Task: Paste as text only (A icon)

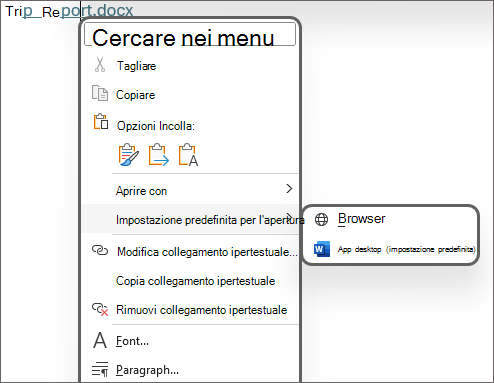Action: click(x=188, y=155)
